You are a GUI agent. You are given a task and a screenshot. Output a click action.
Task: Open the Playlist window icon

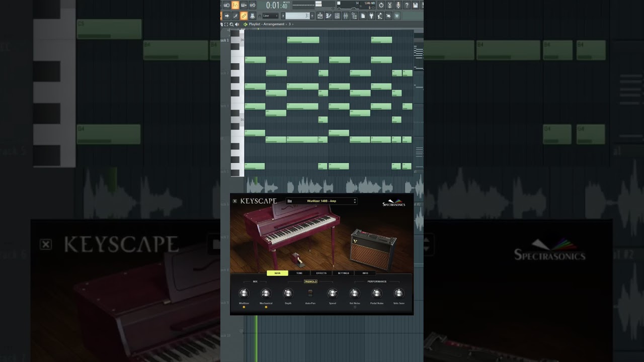(x=320, y=16)
